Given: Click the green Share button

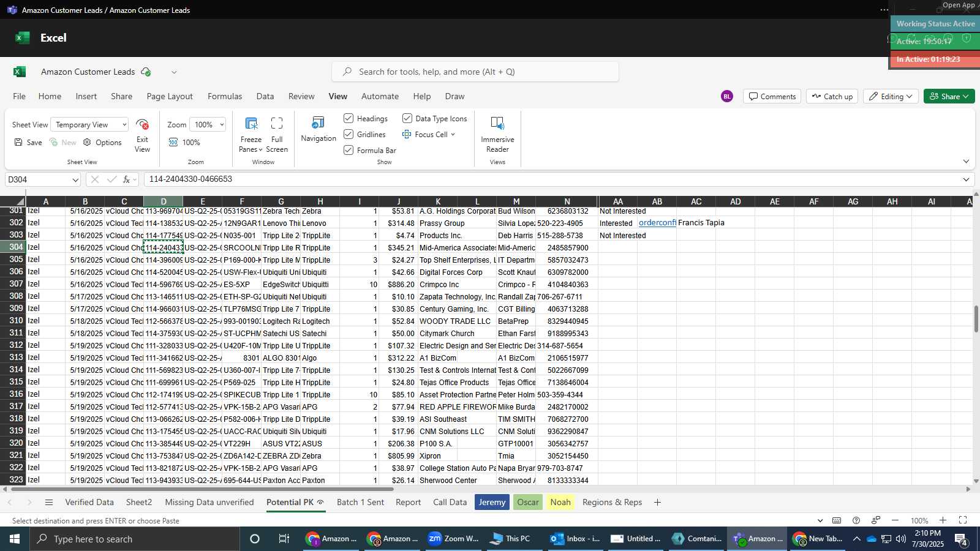Looking at the screenshot, I should point(949,96).
